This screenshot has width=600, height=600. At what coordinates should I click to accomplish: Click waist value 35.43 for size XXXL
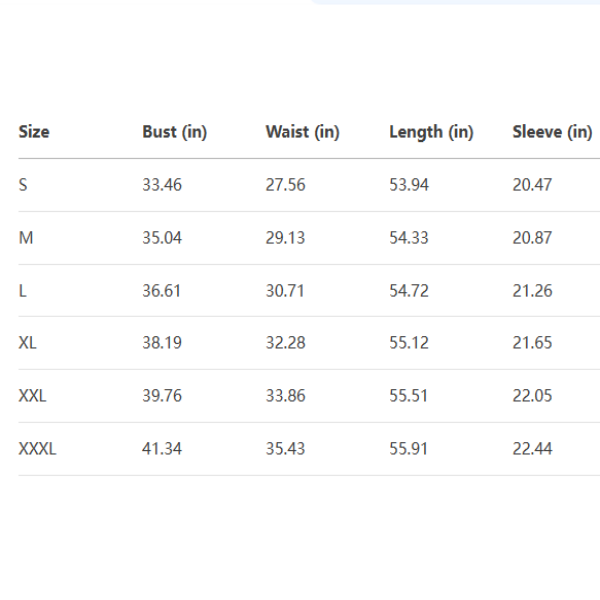tap(285, 449)
